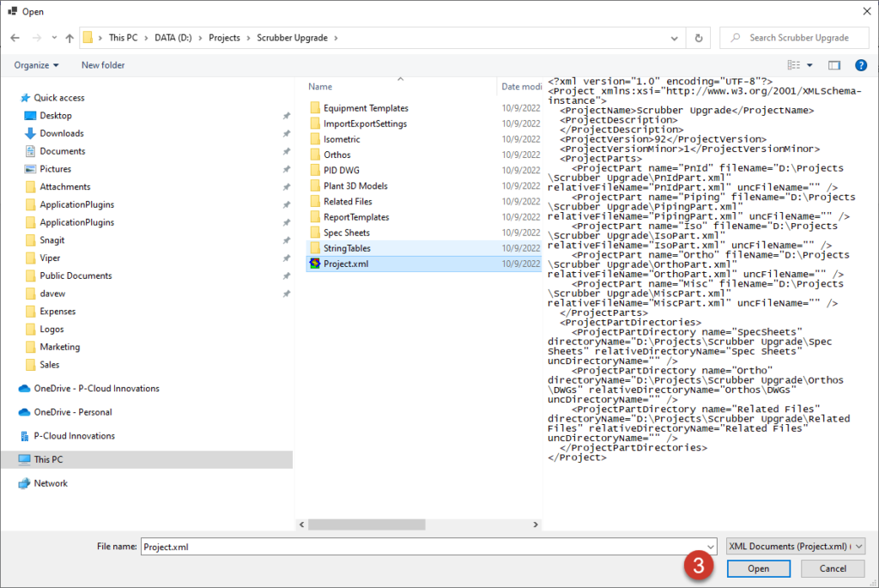Open Help via the question mark icon

(x=860, y=64)
